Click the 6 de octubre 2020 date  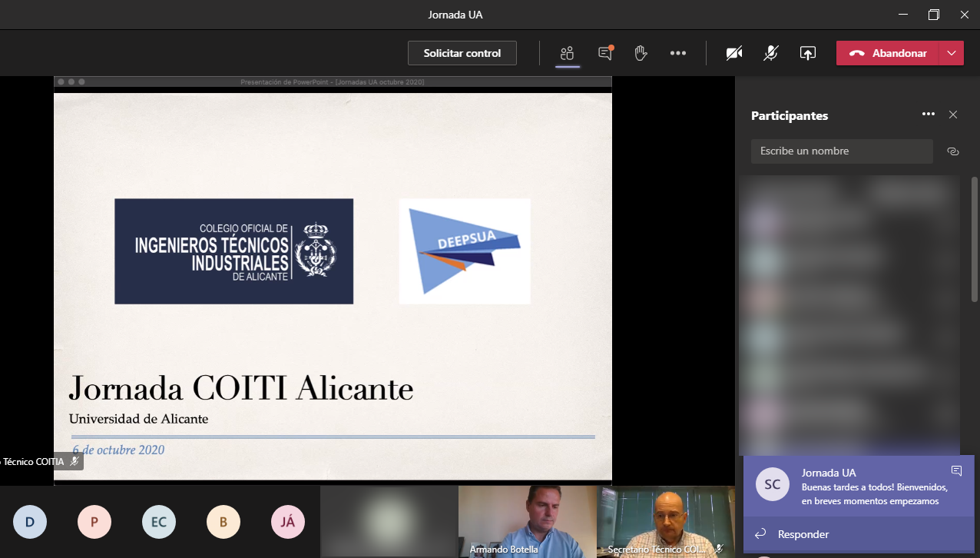click(118, 450)
